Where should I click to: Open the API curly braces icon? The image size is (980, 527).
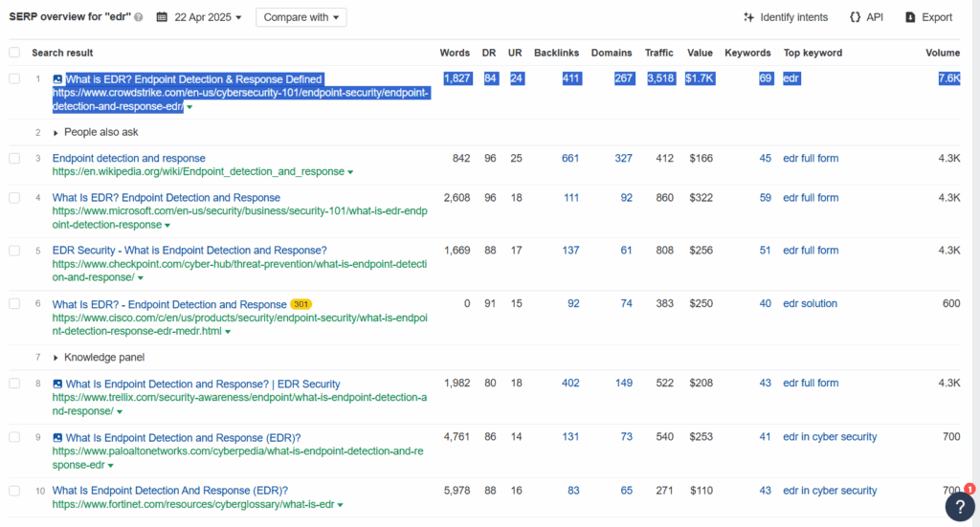click(x=855, y=17)
